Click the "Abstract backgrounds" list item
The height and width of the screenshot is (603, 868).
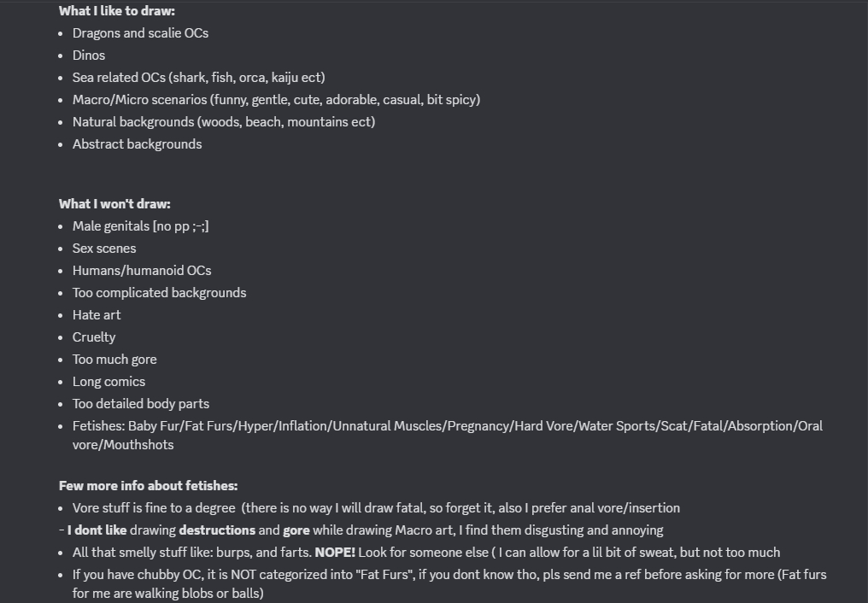coord(137,144)
